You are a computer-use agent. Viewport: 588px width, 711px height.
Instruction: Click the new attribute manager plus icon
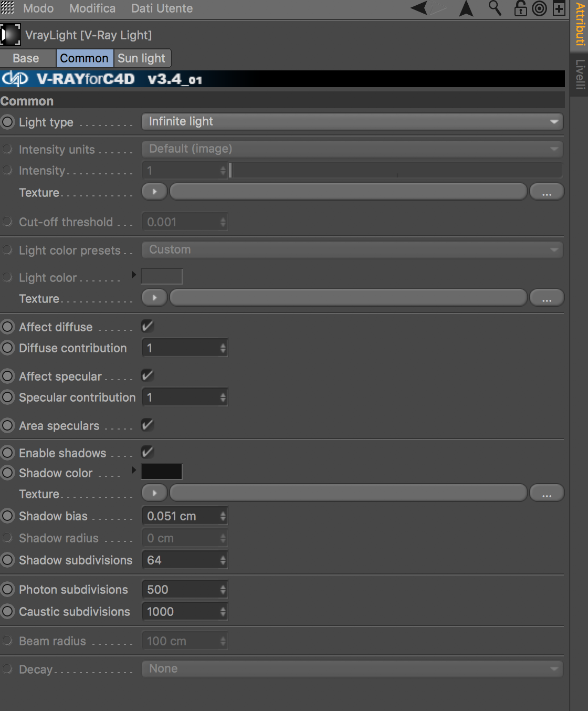pyautogui.click(x=559, y=8)
